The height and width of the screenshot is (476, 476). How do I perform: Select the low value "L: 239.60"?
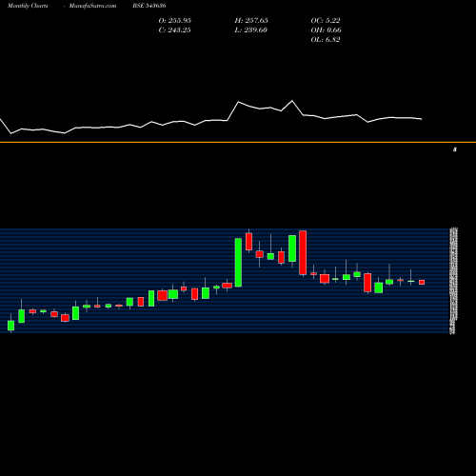coord(251,30)
